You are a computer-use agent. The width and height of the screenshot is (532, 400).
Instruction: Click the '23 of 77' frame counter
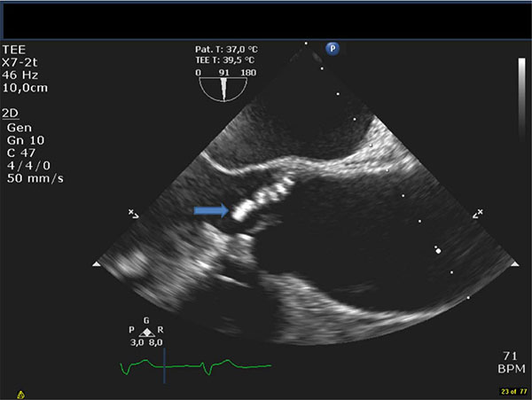click(x=514, y=391)
